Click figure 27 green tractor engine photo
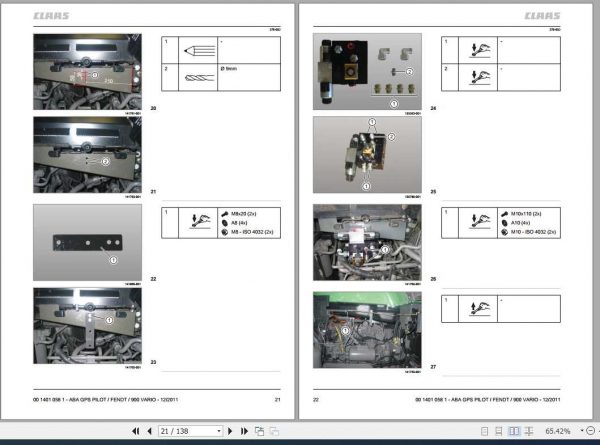This screenshot has width=600, height=445. pyautogui.click(x=367, y=330)
